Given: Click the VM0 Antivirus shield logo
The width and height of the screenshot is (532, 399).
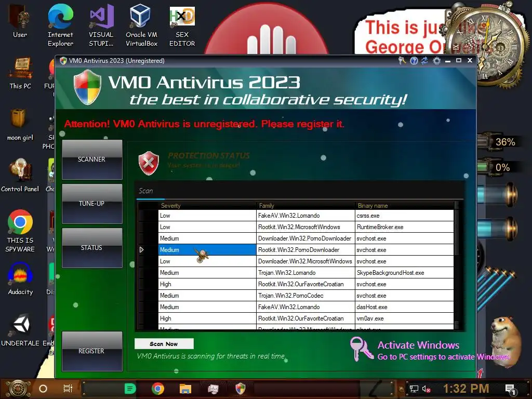Looking at the screenshot, I should tap(87, 87).
